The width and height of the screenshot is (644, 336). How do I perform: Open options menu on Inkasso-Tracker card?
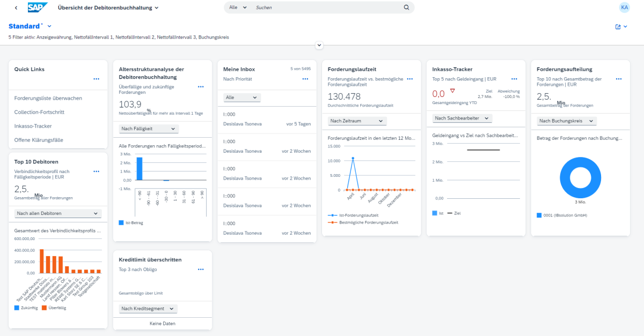click(514, 78)
